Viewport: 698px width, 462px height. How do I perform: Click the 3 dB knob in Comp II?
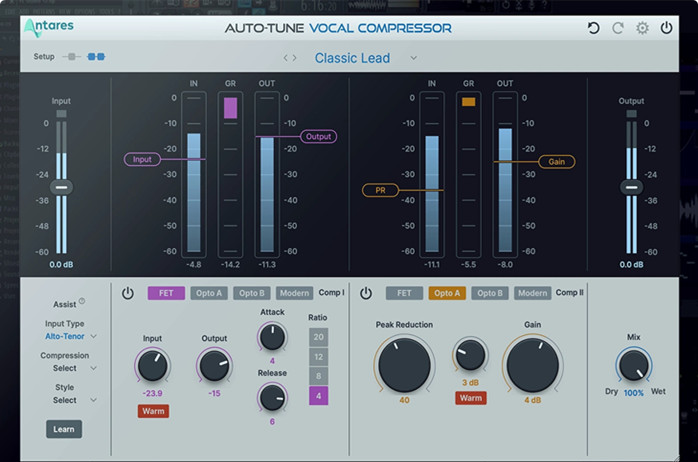pos(471,356)
